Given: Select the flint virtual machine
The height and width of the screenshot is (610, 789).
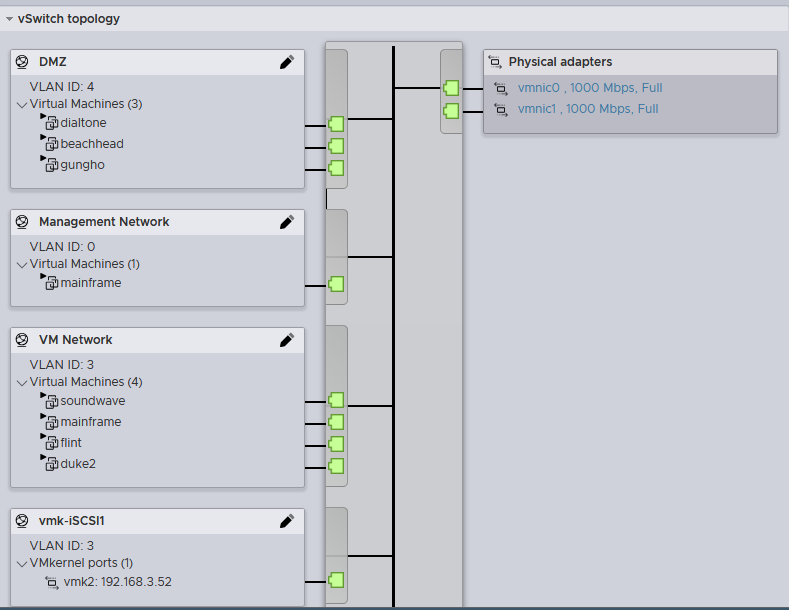Looking at the screenshot, I should coord(71,443).
